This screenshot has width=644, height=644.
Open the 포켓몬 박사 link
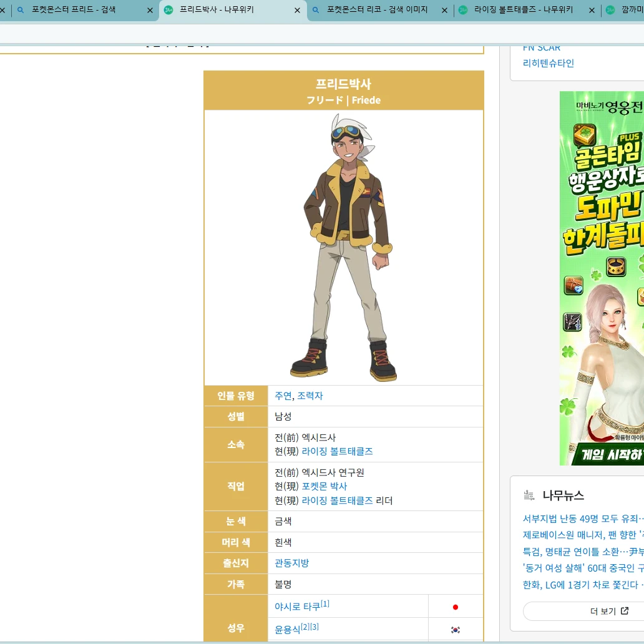coord(324,486)
